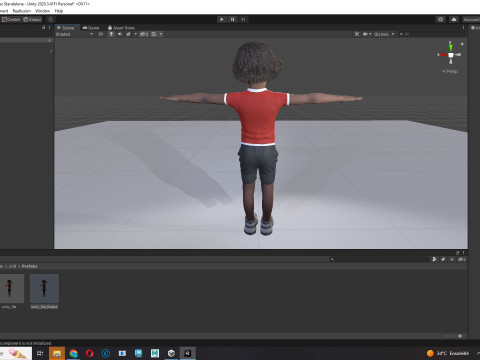
Task: Click the Prefabs breadcrumb folder
Action: coord(30,266)
